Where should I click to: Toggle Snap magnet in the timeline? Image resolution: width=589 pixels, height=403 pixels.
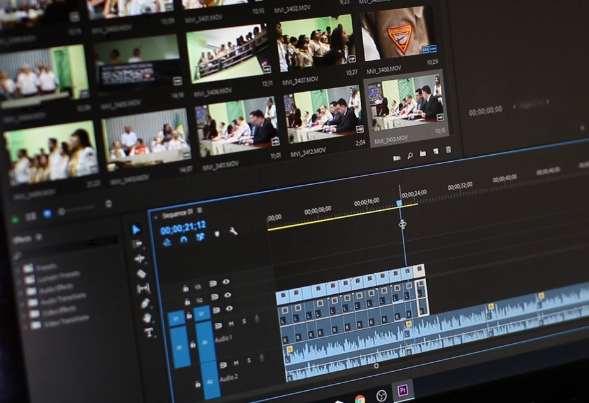point(184,239)
